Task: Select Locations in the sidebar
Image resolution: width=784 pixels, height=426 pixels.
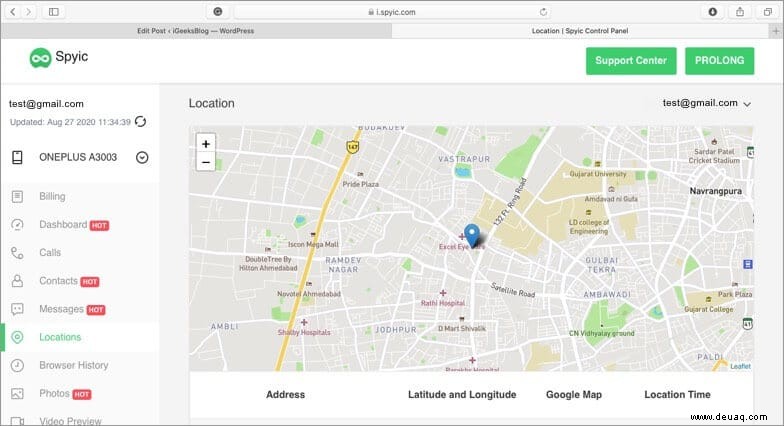Action: [x=60, y=337]
